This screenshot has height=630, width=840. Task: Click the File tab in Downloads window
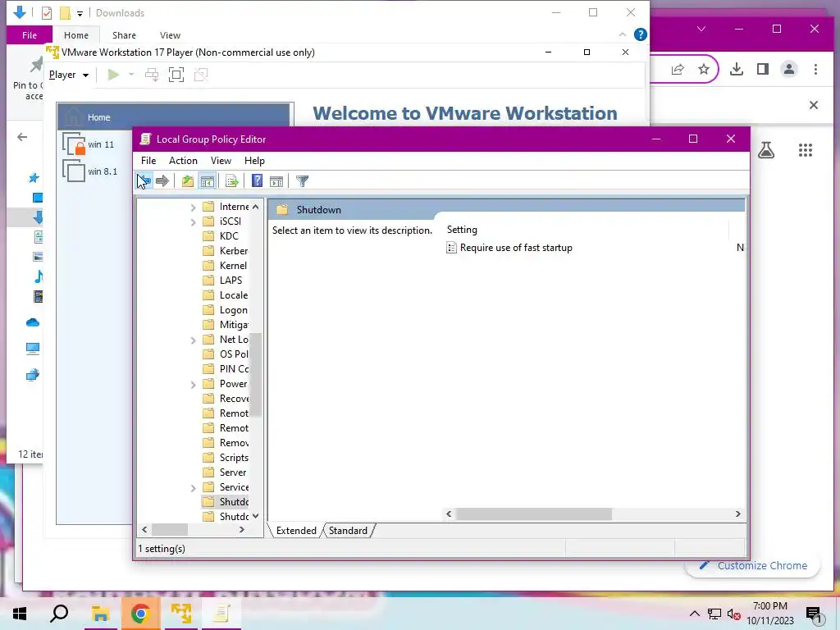(30, 35)
